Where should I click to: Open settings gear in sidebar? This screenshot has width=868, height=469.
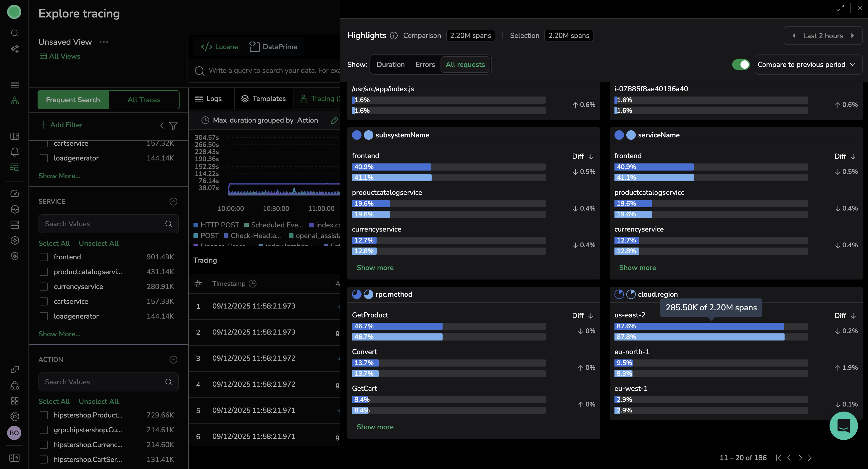pos(14,416)
